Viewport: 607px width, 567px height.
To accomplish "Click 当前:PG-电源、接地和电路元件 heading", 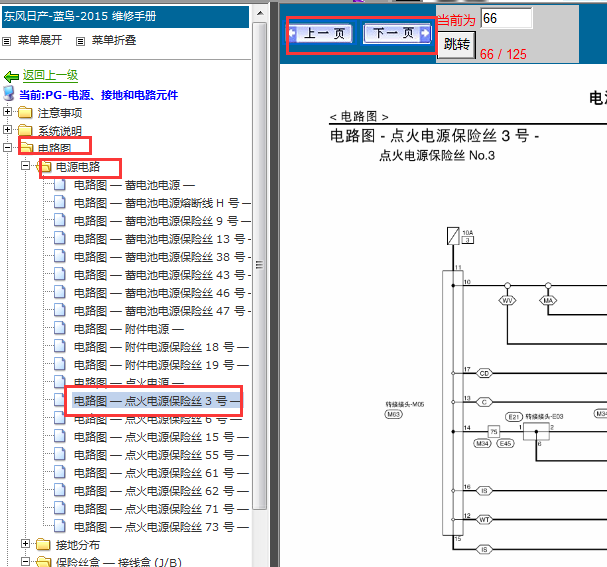I will point(98,95).
